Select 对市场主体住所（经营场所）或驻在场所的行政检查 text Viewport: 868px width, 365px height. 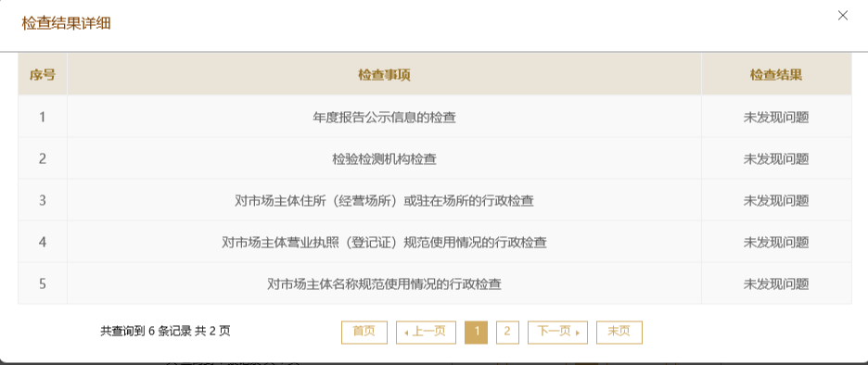tap(384, 201)
